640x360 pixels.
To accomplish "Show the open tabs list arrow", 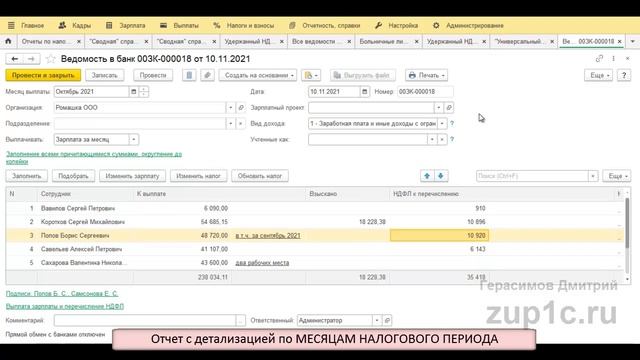I will point(633,42).
